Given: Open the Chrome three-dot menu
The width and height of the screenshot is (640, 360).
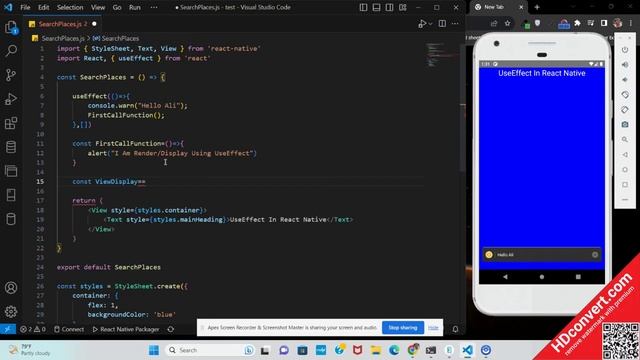Looking at the screenshot, I should point(631,24).
